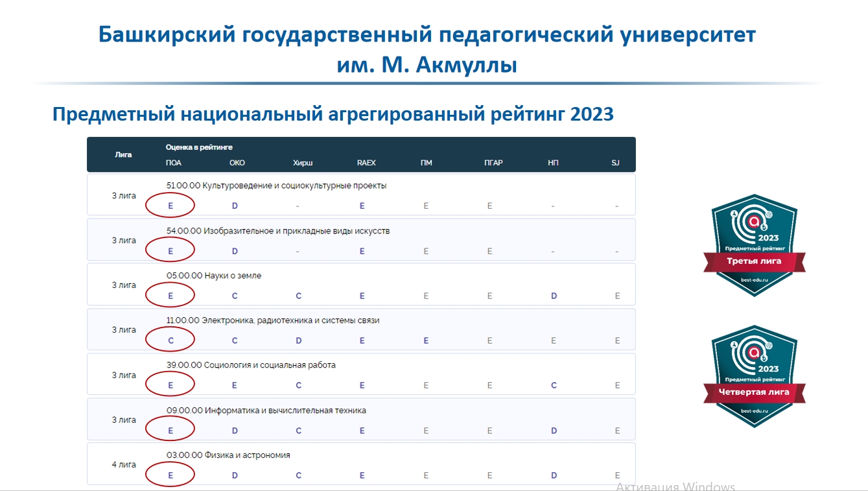The width and height of the screenshot is (868, 491).
Task: Click the Четвертая лига 2023 badge
Action: [x=754, y=376]
